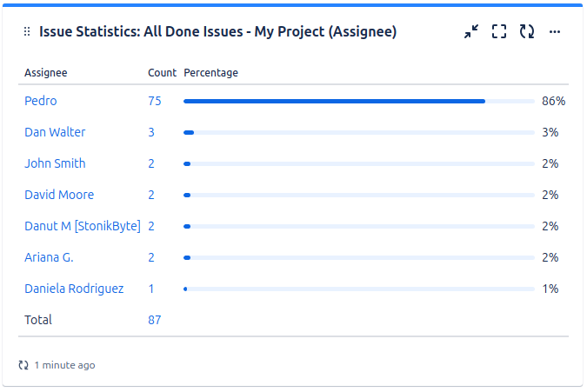This screenshot has height=392, width=587.
Task: Refresh the Issue Statistics gadget
Action: [527, 31]
